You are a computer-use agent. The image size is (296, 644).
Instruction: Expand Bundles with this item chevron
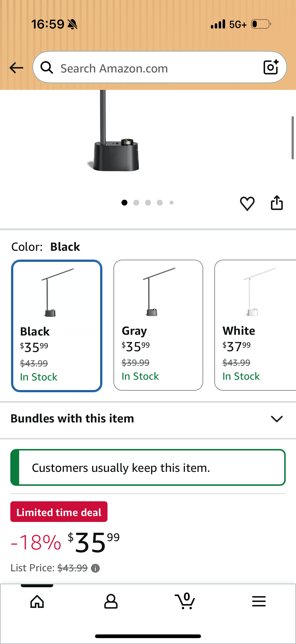[277, 419]
